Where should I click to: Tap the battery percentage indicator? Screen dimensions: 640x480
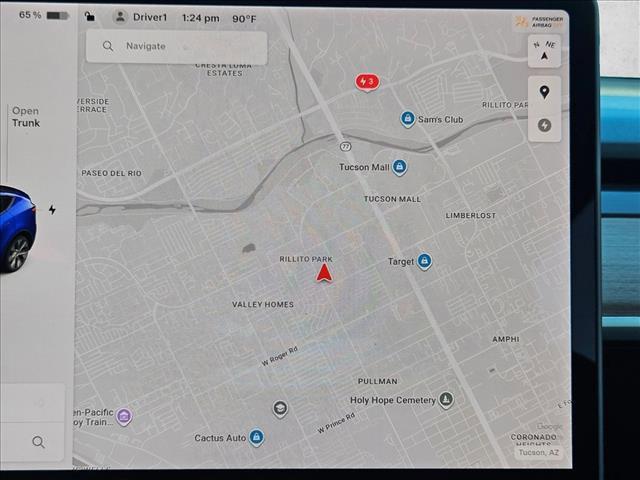pyautogui.click(x=43, y=16)
